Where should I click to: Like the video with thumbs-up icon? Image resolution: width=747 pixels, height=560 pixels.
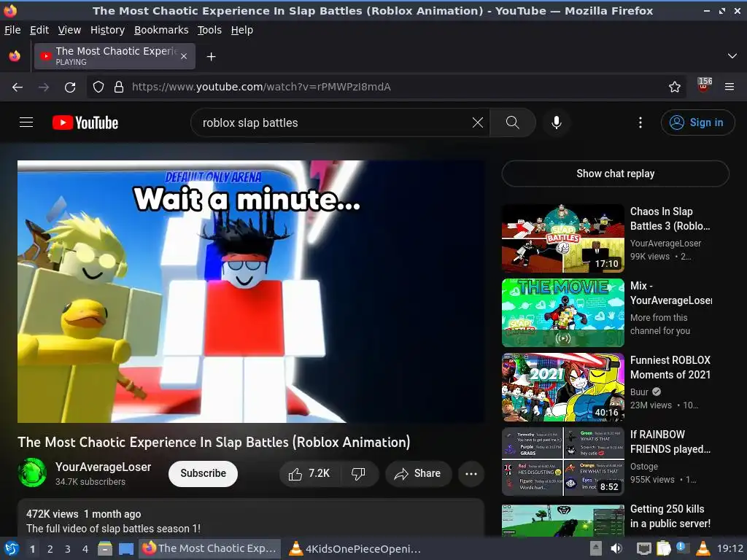pos(309,473)
